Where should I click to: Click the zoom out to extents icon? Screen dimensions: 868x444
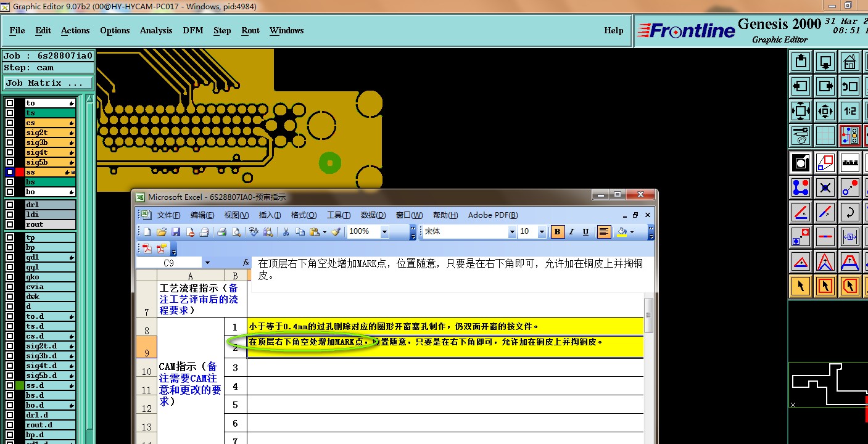801,111
